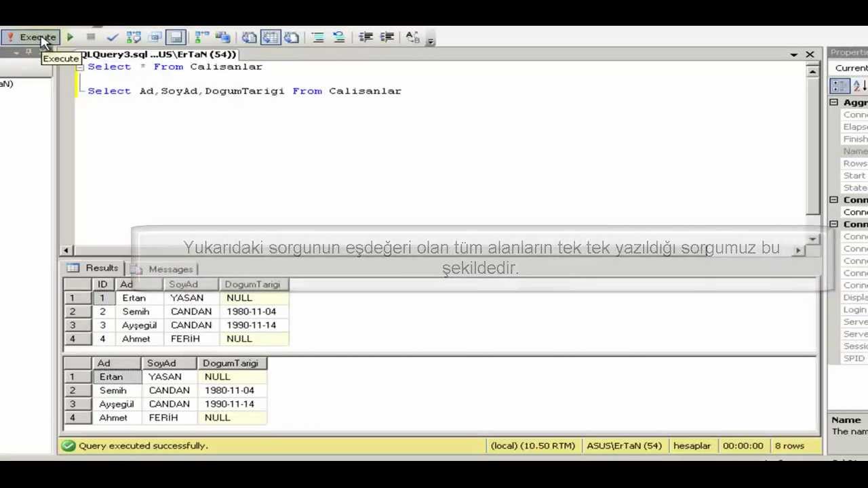Click the editor horizontal scrollbar right arrow
Screen dimensions: 868x488
click(797, 251)
